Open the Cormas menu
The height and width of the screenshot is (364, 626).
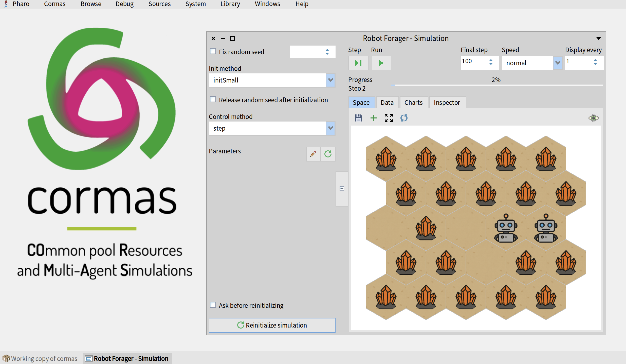click(x=55, y=4)
